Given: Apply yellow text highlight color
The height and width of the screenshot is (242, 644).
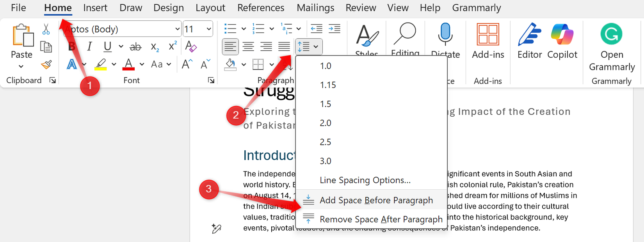Looking at the screenshot, I should (101, 64).
